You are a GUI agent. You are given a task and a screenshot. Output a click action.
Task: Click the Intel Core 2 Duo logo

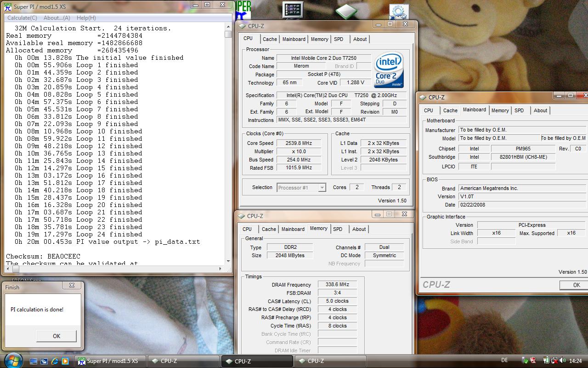tap(389, 70)
